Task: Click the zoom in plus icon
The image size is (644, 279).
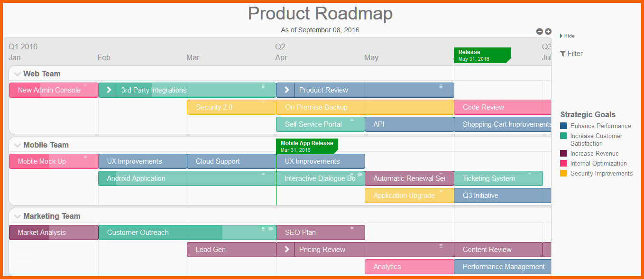Action: [x=548, y=31]
